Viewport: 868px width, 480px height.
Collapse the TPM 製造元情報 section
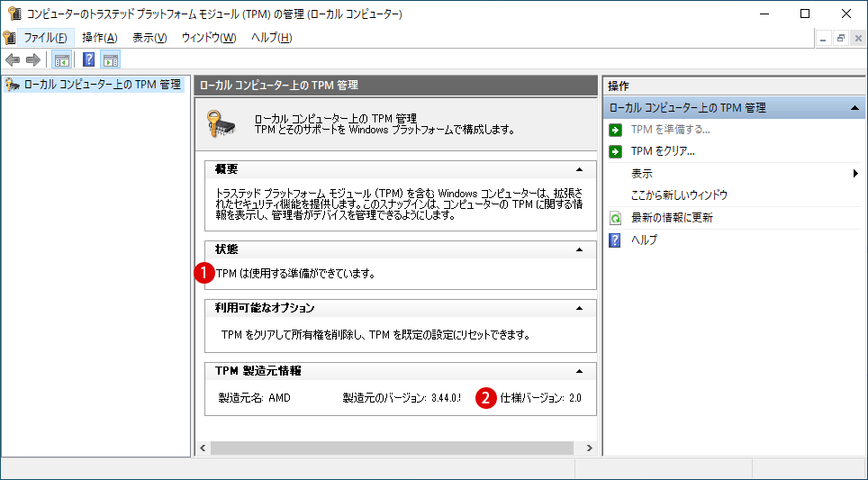[x=579, y=371]
